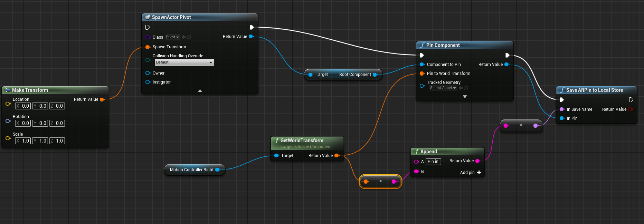
Task: Click the Component to Pin input pin
Action: 422,65
